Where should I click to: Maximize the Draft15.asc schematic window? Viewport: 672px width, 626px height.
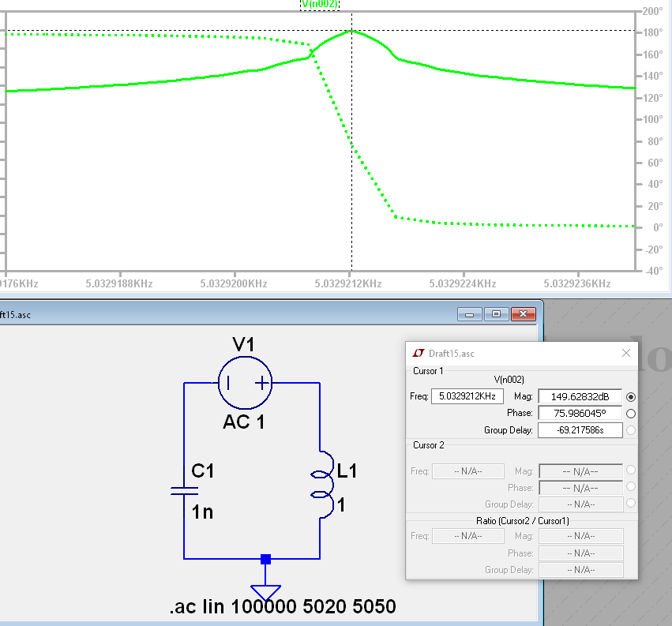click(496, 314)
